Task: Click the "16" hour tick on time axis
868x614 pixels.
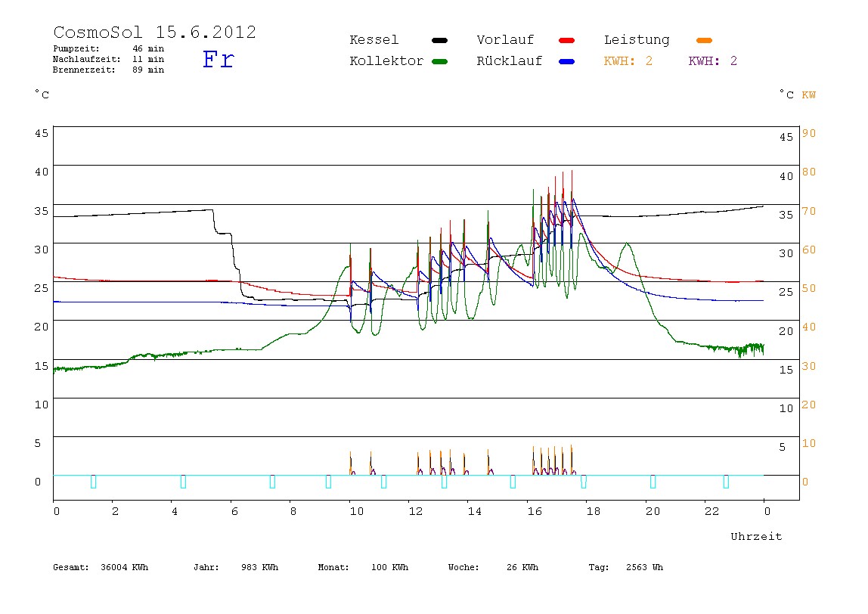Action: coord(535,512)
